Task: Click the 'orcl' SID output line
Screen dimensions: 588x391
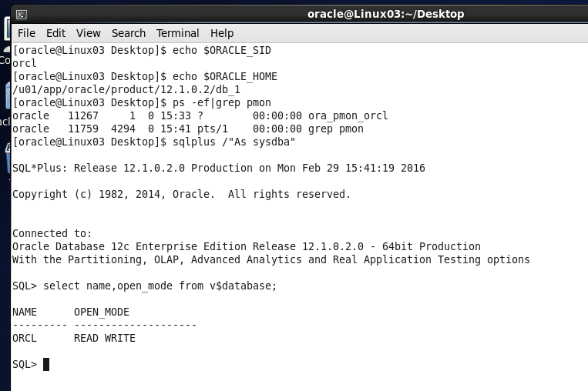Action: tap(25, 63)
